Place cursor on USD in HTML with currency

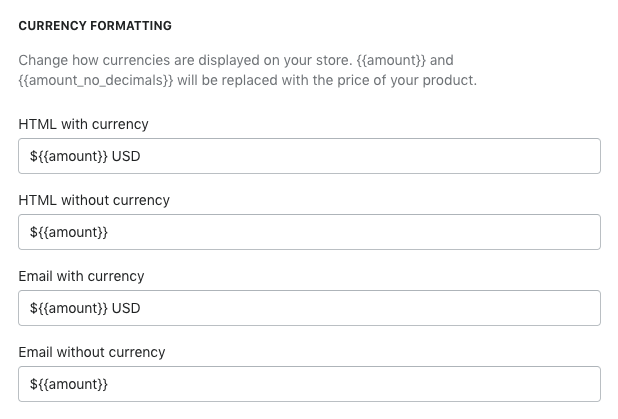[126, 156]
